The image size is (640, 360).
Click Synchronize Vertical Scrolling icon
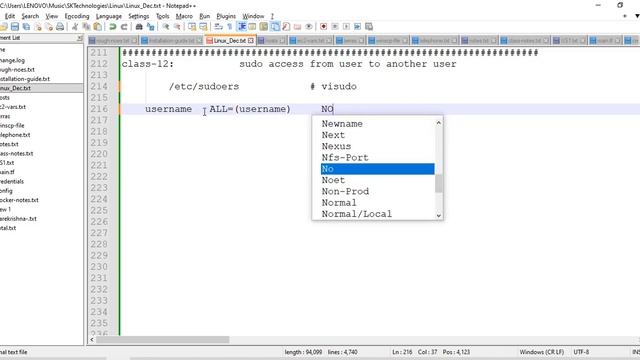pyautogui.click(x=192, y=27)
